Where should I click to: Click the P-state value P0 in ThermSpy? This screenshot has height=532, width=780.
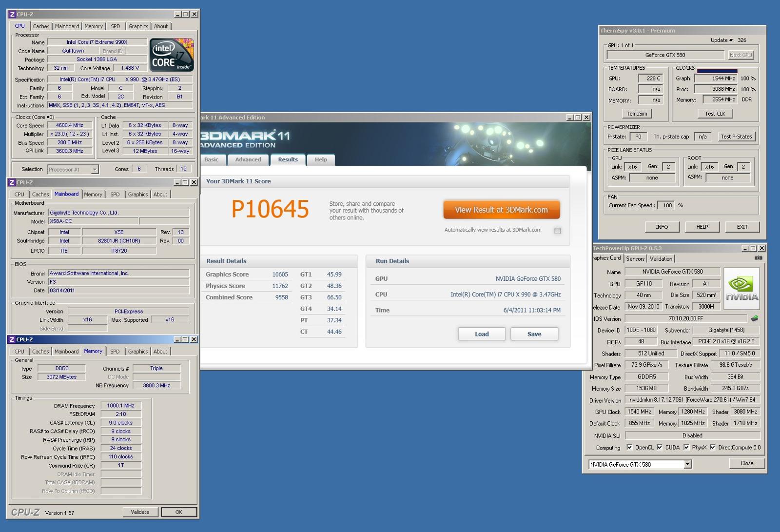pyautogui.click(x=638, y=137)
